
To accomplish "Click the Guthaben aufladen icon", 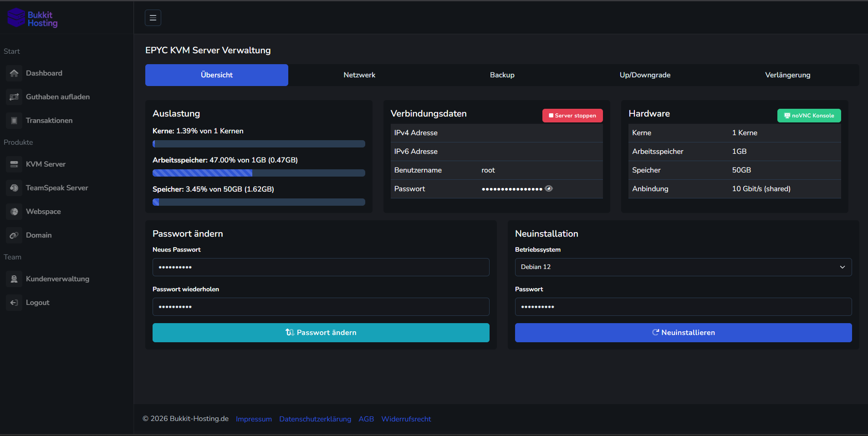I will [14, 97].
